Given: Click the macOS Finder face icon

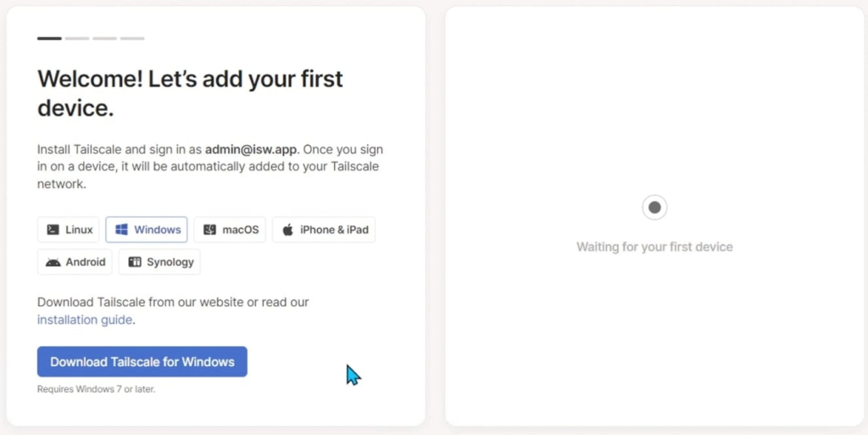Looking at the screenshot, I should (x=210, y=230).
